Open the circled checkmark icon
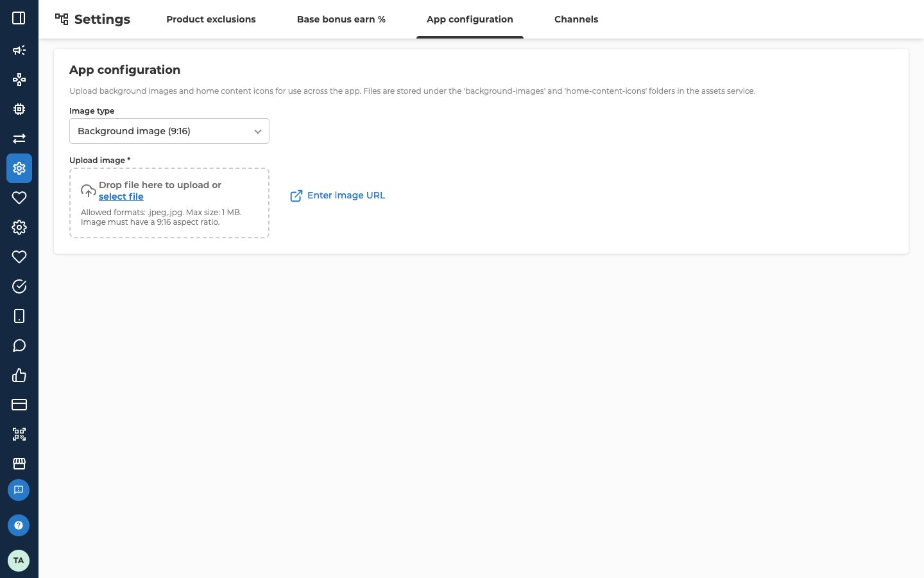The width and height of the screenshot is (924, 578). point(19,286)
